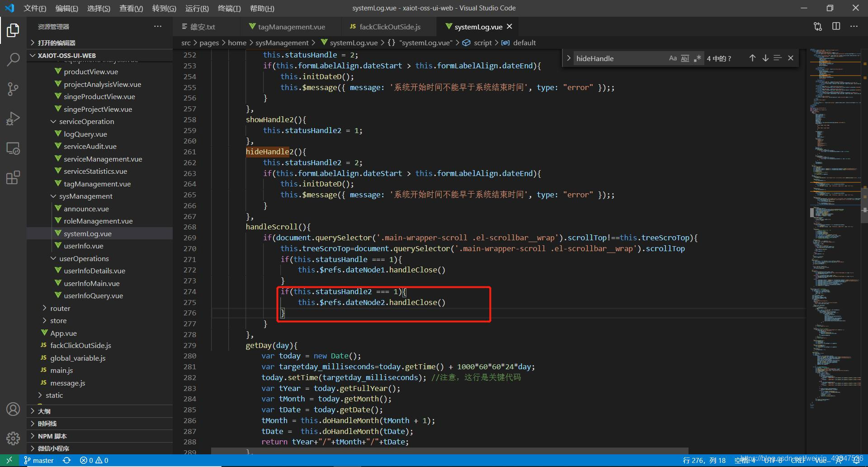868x467 pixels.
Task: Open the 文件(F) menu
Action: pos(35,8)
